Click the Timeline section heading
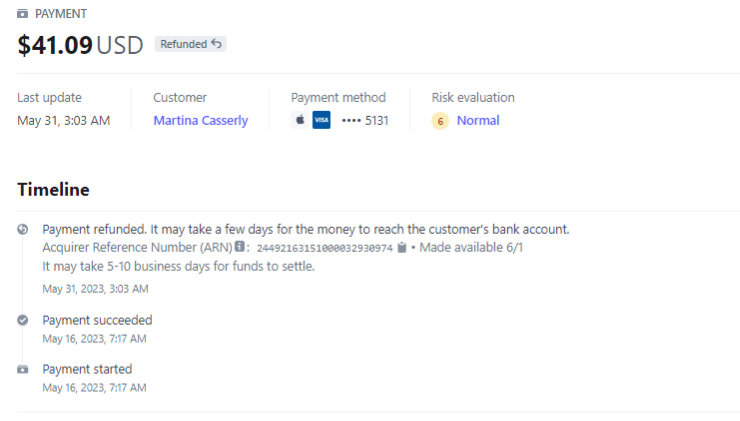 53,189
